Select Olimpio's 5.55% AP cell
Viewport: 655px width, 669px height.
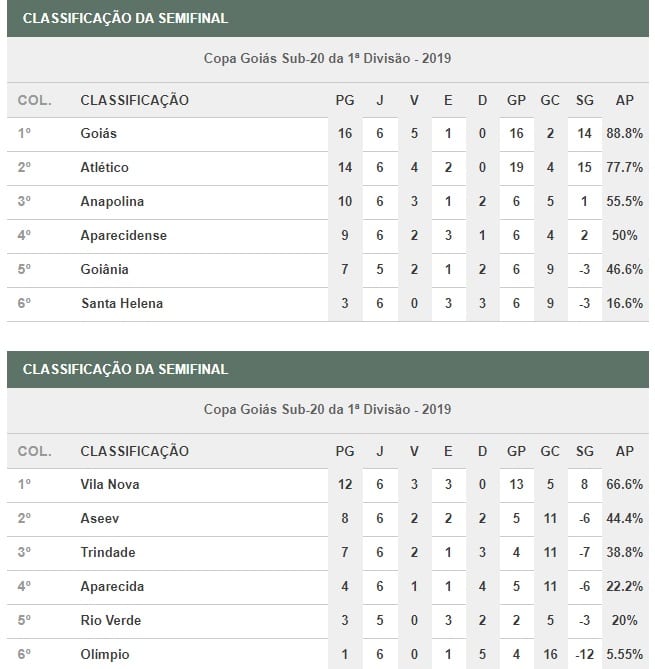click(624, 654)
